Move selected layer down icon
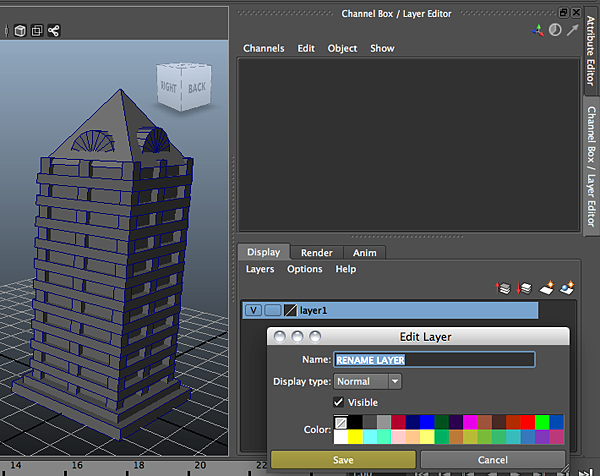The width and height of the screenshot is (600, 476). 524,288
